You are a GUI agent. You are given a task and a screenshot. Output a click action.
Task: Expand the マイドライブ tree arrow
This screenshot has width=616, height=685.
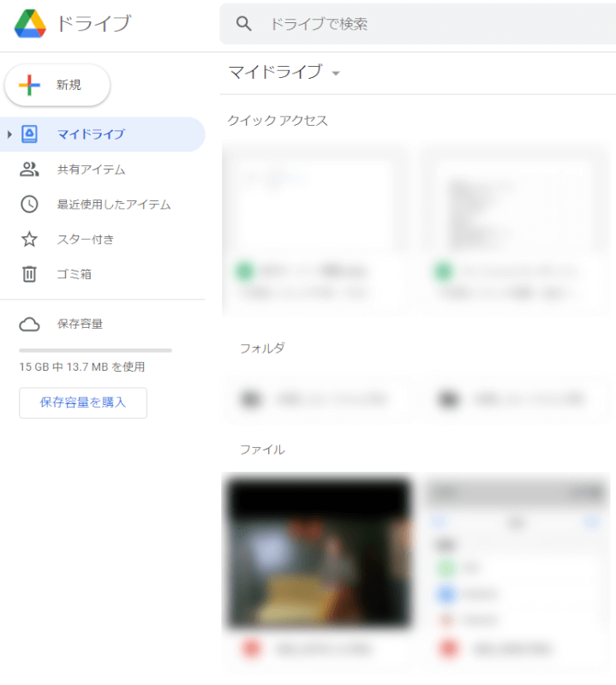click(9, 134)
